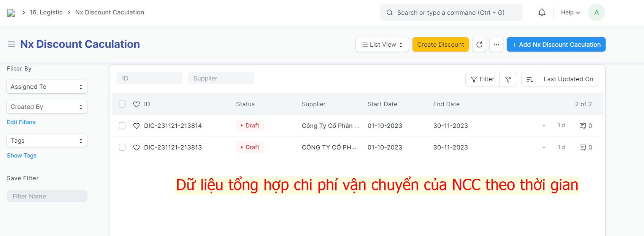
Task: Check the select-all header checkbox
Action: (x=122, y=104)
